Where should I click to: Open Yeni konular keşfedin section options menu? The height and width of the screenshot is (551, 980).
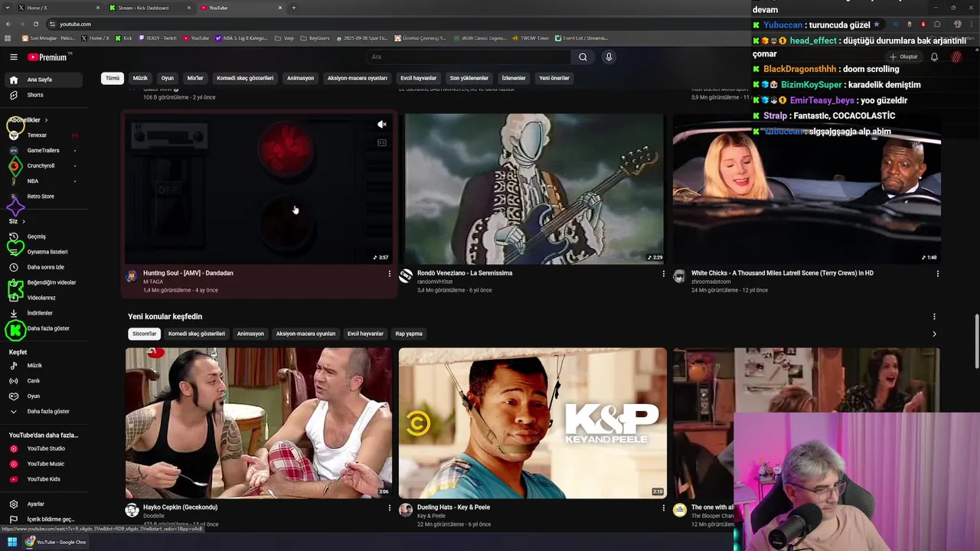(934, 317)
